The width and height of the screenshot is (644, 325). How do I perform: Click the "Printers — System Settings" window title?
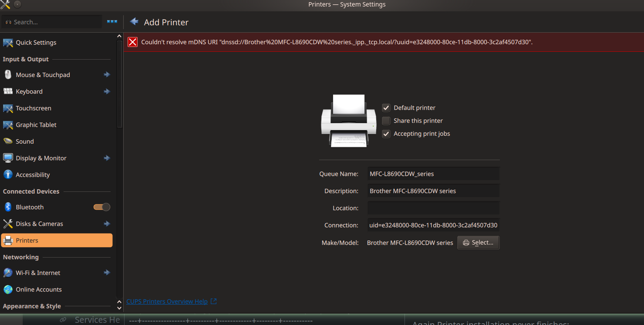point(347,4)
